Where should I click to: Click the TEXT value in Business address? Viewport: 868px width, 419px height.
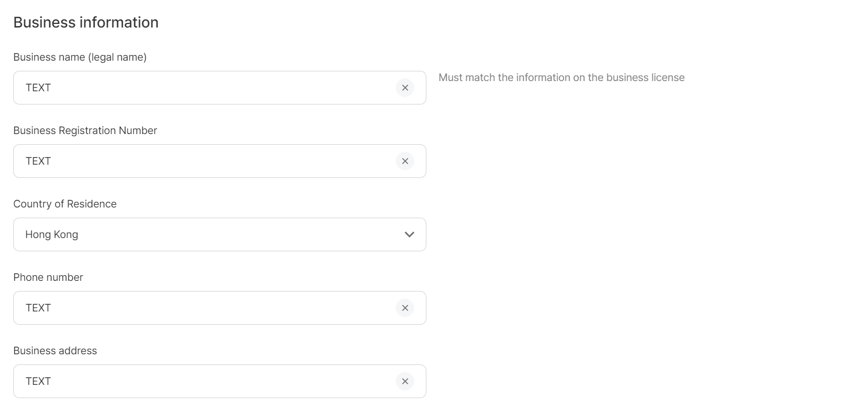coord(38,381)
